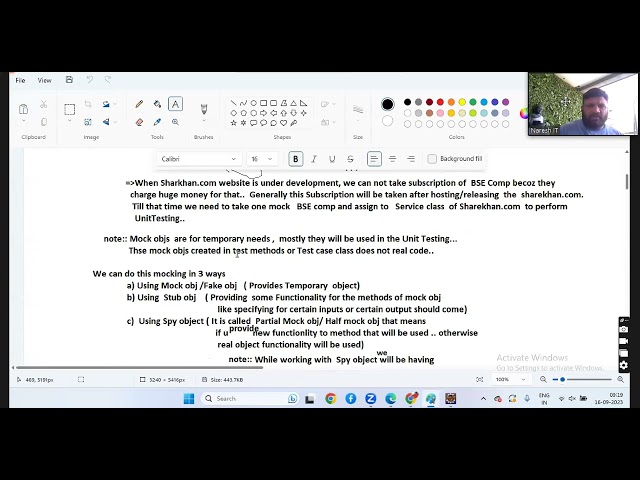Set text alignment to center
The height and width of the screenshot is (480, 640).
pyautogui.click(x=392, y=159)
